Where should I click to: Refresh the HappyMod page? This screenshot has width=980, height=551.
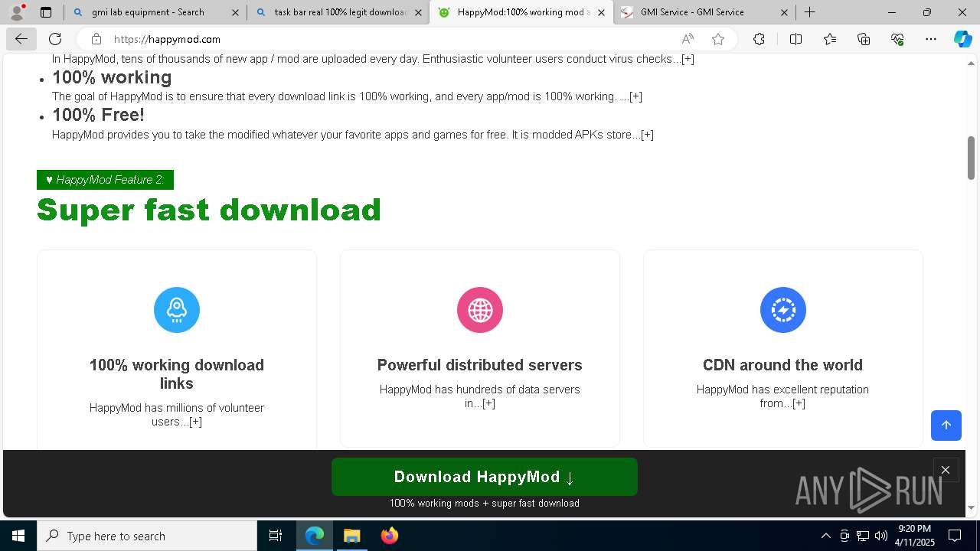[55, 39]
